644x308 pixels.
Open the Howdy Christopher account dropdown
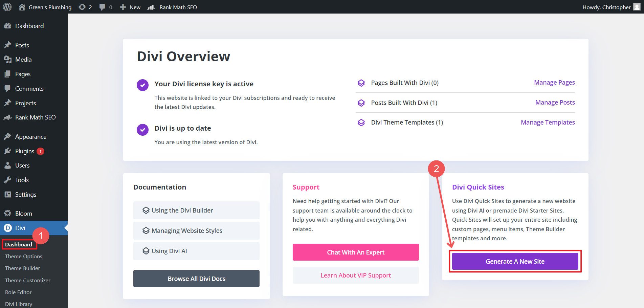click(606, 7)
